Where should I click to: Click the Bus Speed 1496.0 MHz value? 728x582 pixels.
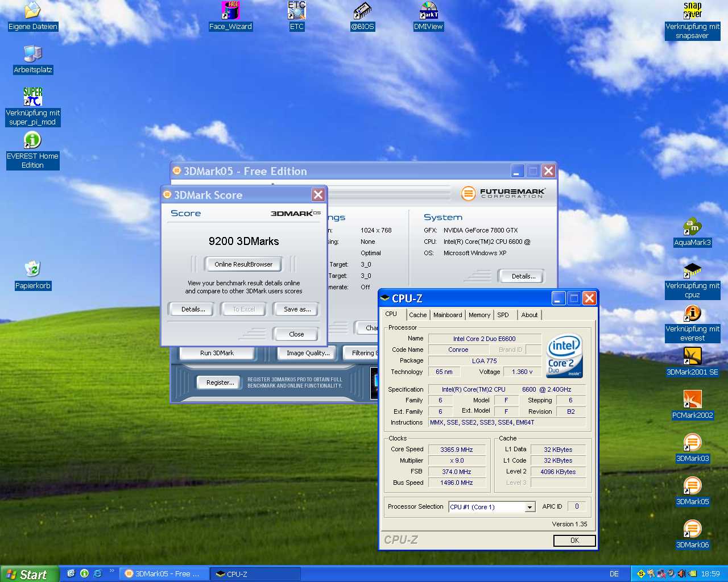[457, 483]
